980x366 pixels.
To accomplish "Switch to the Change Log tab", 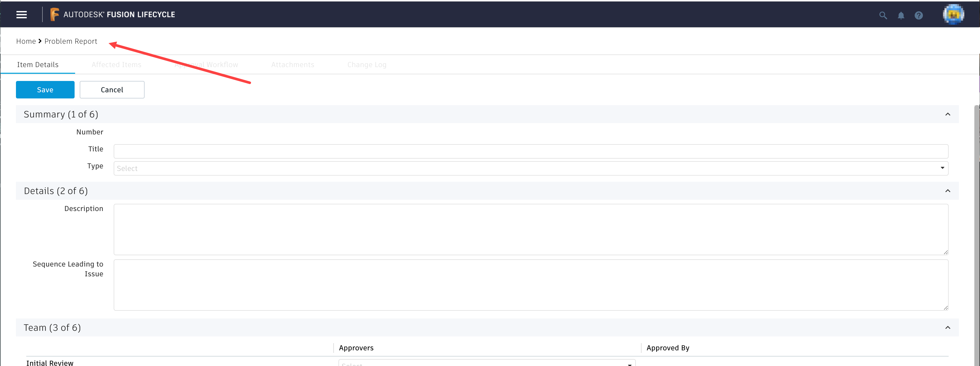I will point(366,65).
